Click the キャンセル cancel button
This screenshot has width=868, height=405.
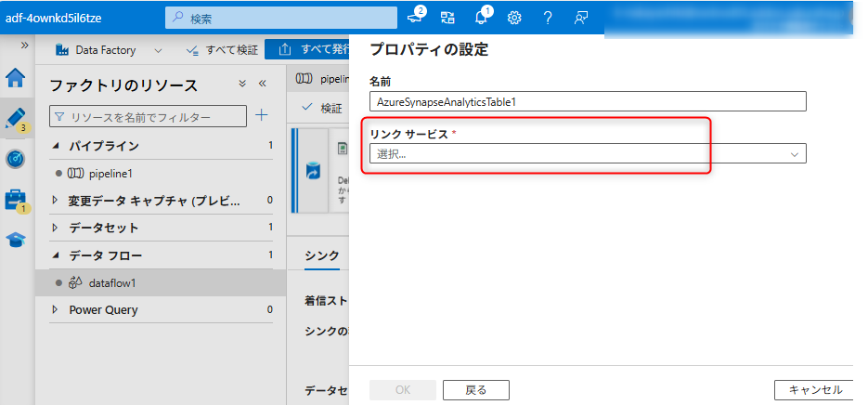pos(814,390)
